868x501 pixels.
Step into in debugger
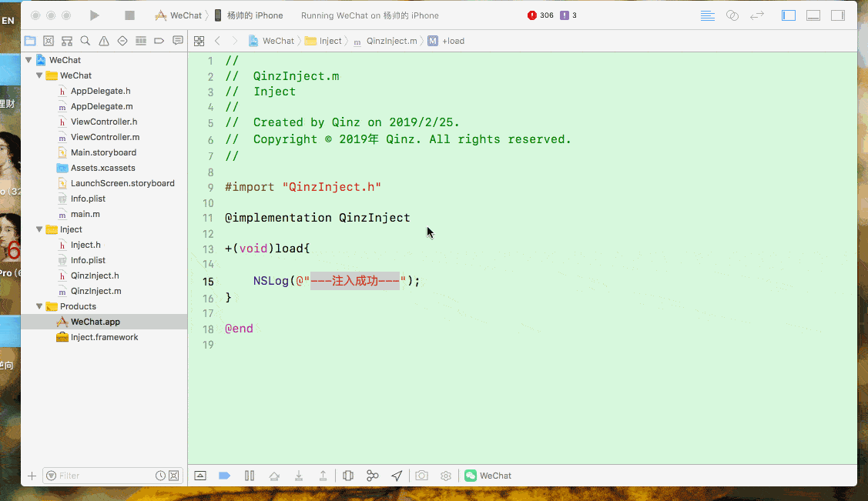pyautogui.click(x=298, y=476)
